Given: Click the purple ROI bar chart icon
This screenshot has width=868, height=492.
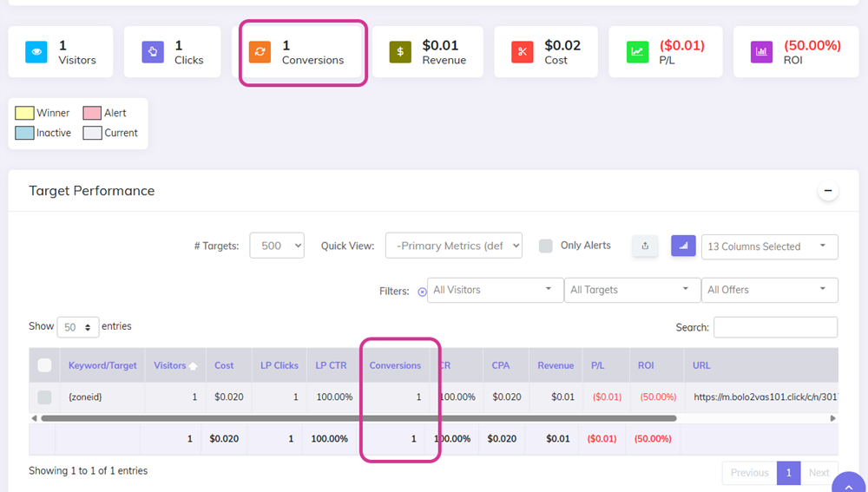Looking at the screenshot, I should click(761, 52).
